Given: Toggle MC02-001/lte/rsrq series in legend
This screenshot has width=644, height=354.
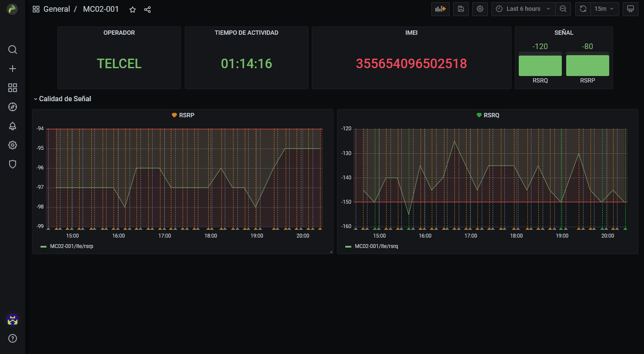Looking at the screenshot, I should tap(376, 246).
